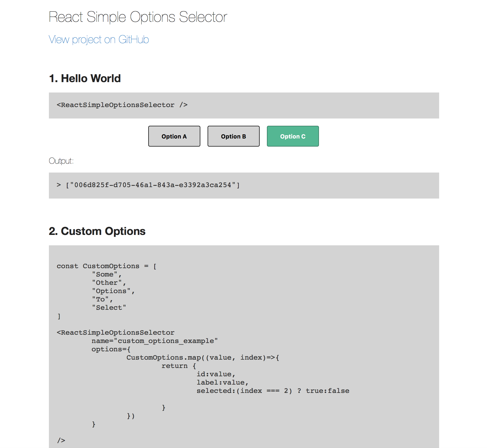Click the Option A button label text
This screenshot has width=487, height=448.
[x=174, y=136]
